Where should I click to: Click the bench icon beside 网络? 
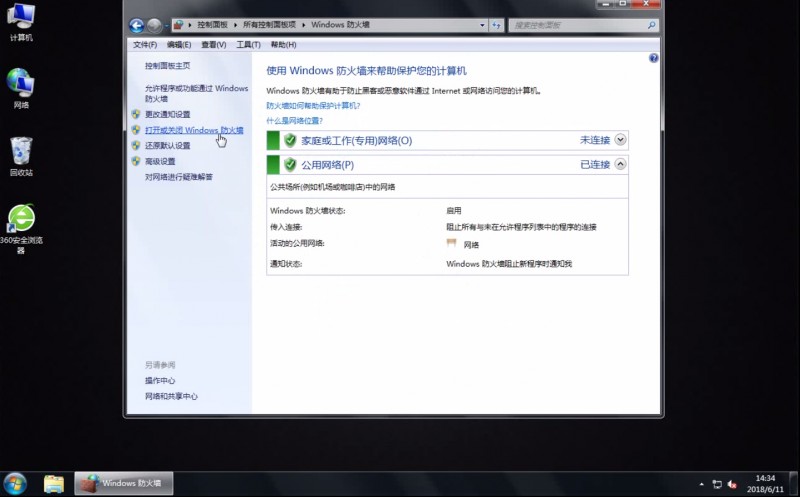[452, 243]
